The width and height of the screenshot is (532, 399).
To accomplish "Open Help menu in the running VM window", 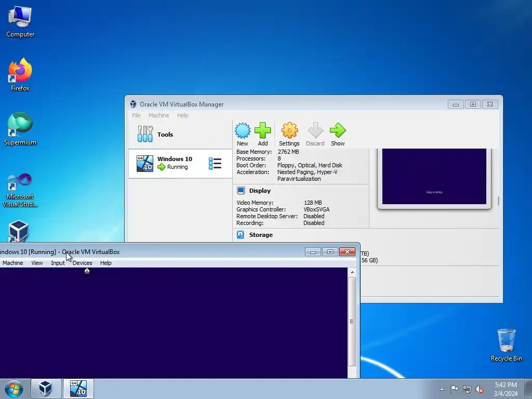I will point(106,263).
